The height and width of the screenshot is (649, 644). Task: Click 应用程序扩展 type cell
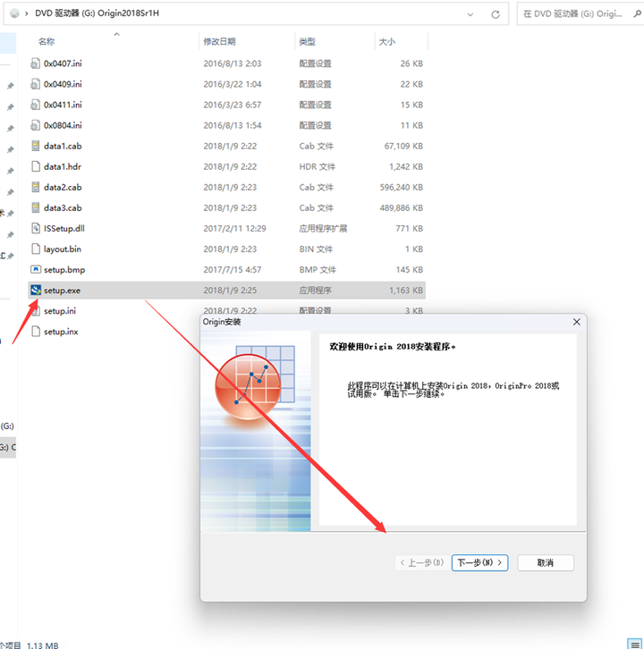[x=323, y=229]
